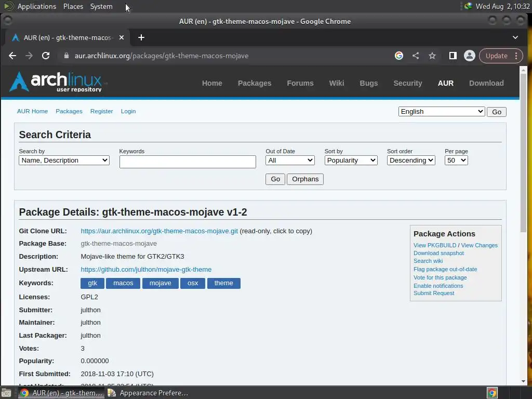Expand the Sort order dropdown
The height and width of the screenshot is (399, 532).
pyautogui.click(x=411, y=161)
